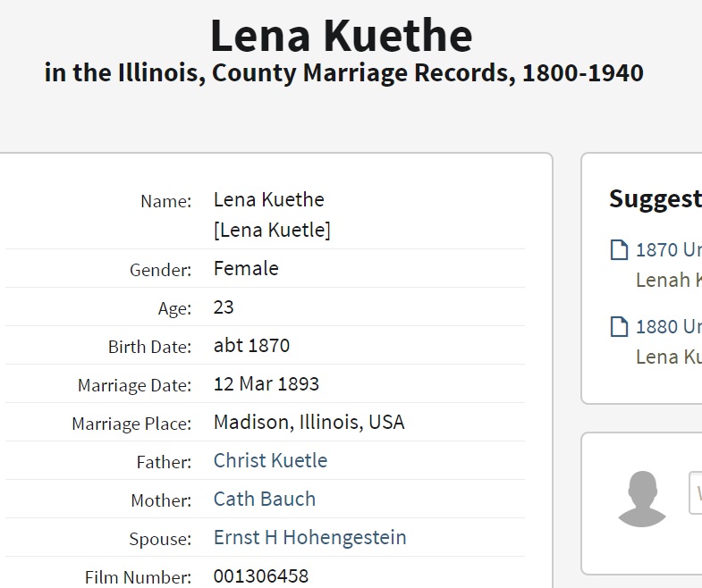Viewport: 702px width, 588px height.
Task: Click the document icon beside the 1870 record
Action: [619, 250]
